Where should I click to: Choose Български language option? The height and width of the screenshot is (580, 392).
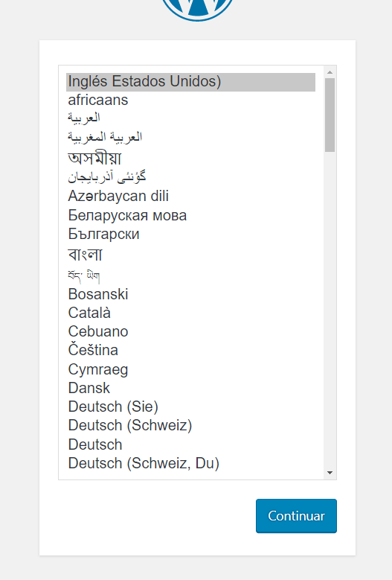click(x=190, y=234)
